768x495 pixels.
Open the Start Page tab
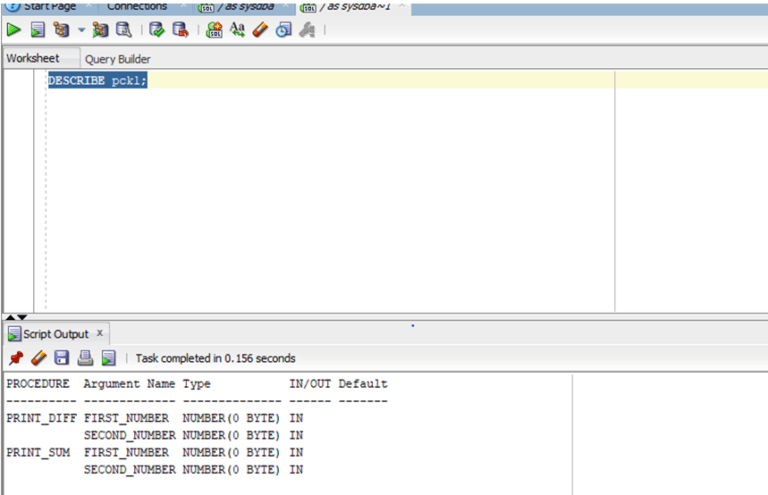tap(49, 6)
